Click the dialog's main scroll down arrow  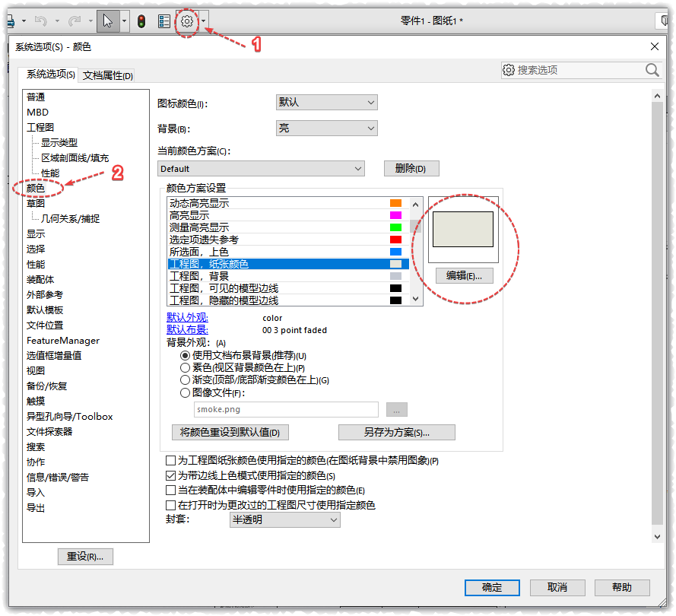(657, 537)
